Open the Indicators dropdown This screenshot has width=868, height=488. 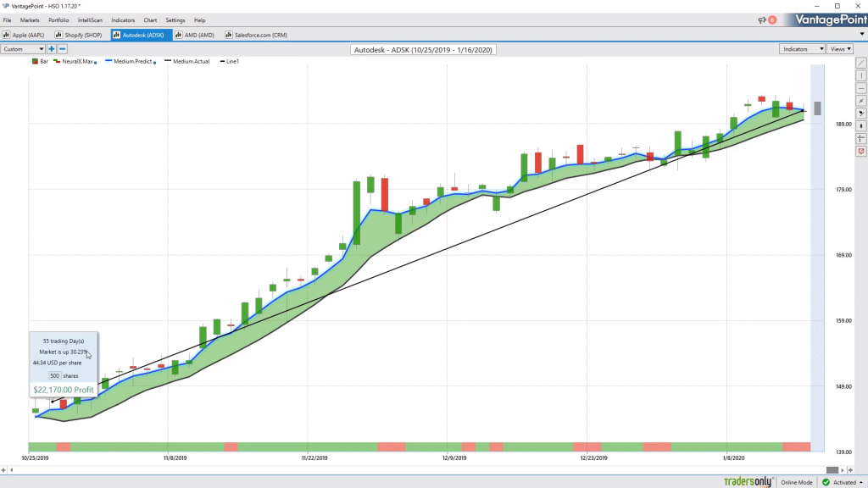[802, 49]
